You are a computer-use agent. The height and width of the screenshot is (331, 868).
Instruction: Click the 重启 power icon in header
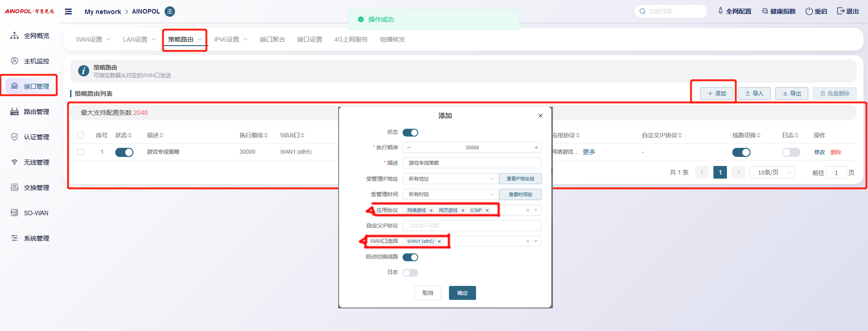point(809,11)
